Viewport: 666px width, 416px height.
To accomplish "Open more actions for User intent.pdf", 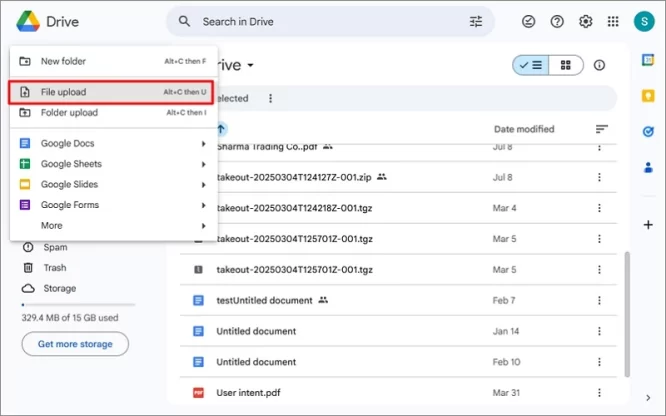I will click(x=599, y=393).
